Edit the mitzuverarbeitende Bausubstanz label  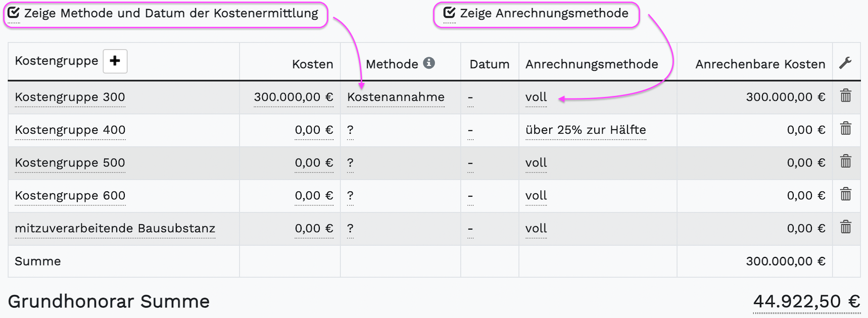point(115,228)
